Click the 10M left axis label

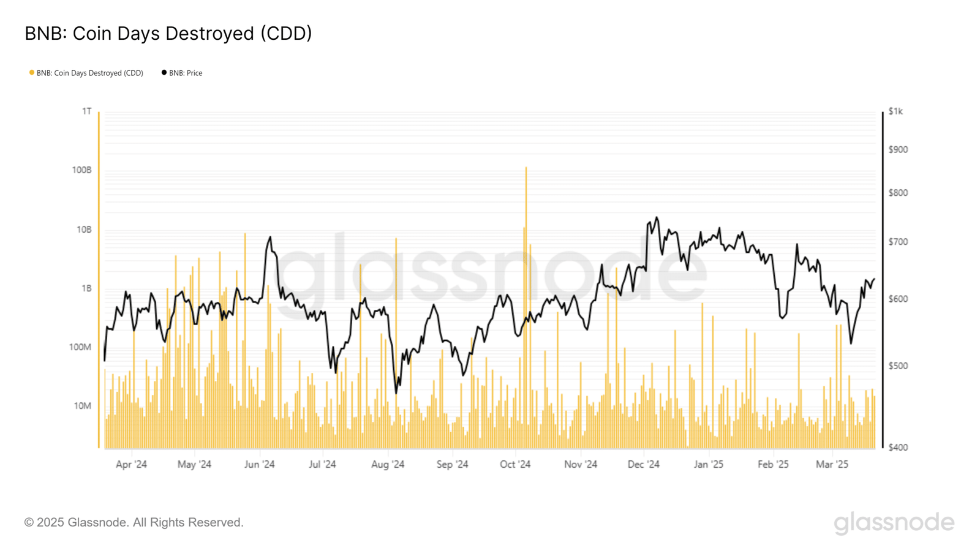[82, 406]
